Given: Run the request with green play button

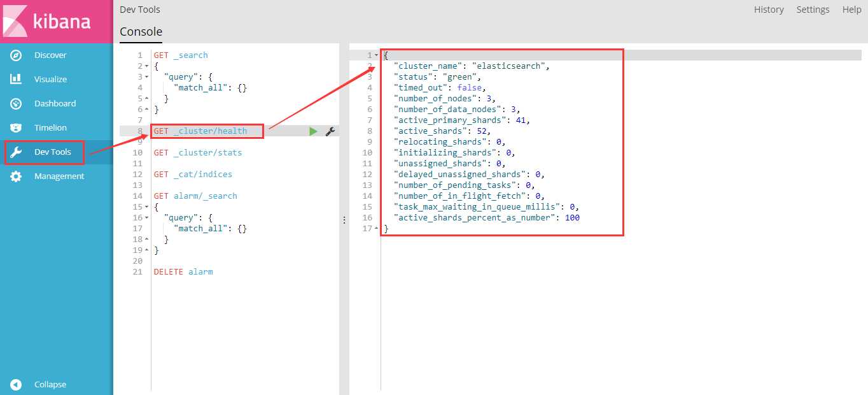Looking at the screenshot, I should (312, 131).
